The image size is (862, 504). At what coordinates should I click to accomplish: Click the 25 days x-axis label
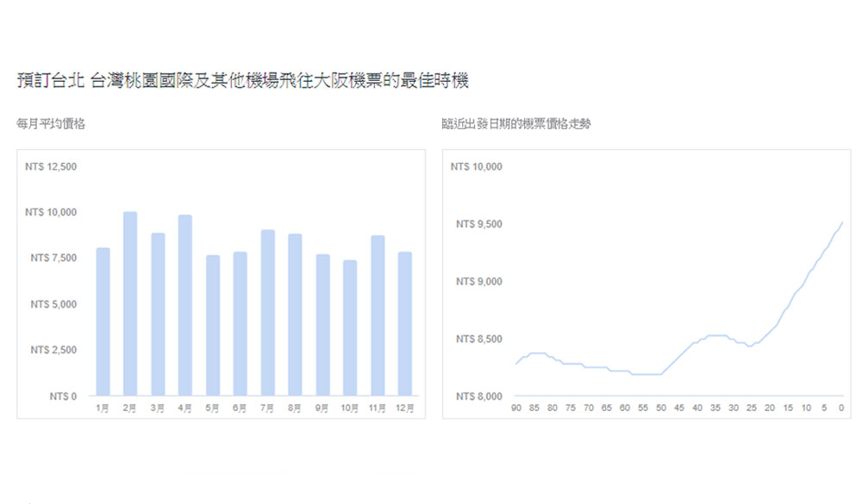pyautogui.click(x=752, y=408)
